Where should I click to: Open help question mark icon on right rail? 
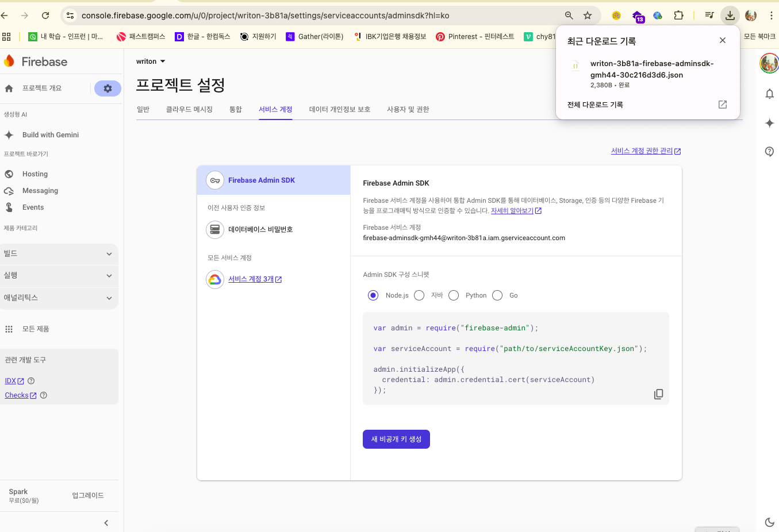point(769,152)
